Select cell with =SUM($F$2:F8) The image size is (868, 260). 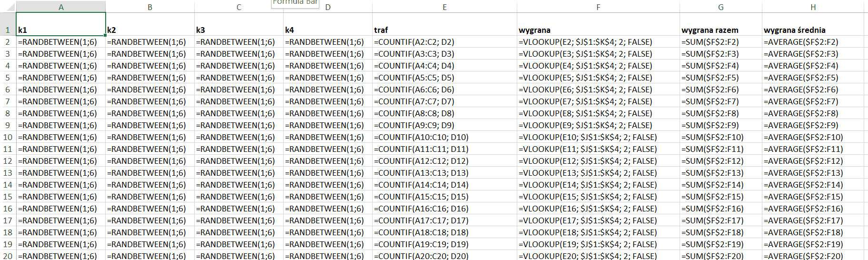[720, 113]
